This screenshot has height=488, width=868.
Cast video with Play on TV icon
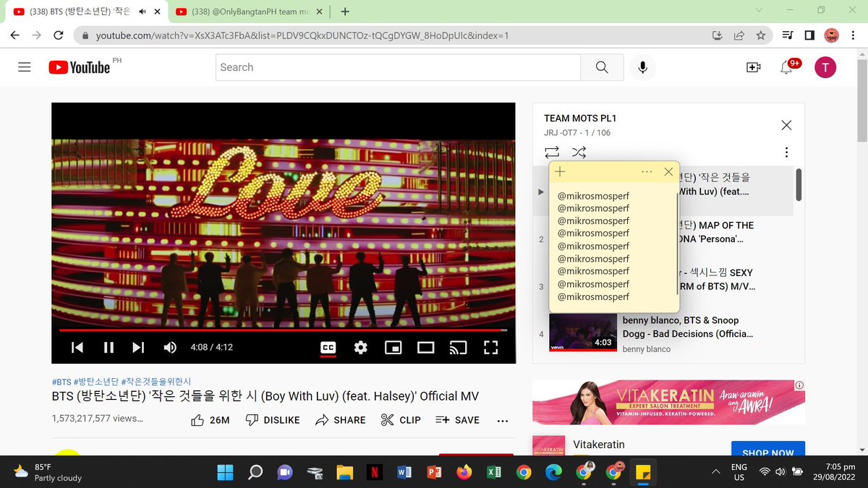pos(458,348)
